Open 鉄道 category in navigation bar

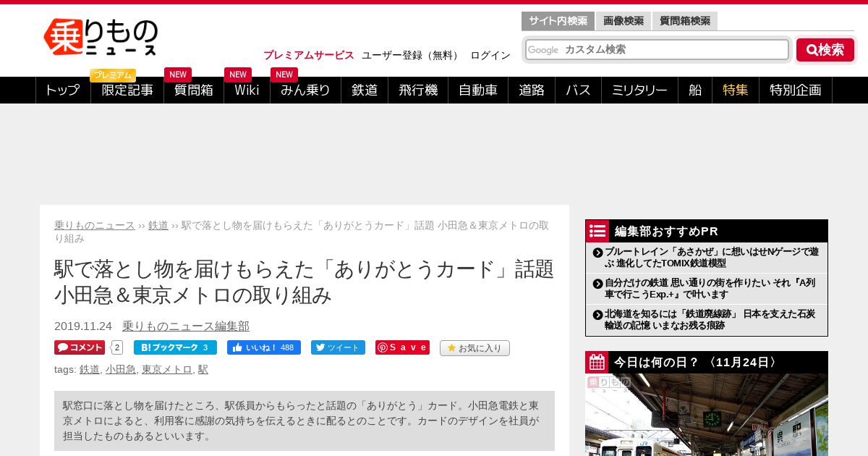(365, 90)
